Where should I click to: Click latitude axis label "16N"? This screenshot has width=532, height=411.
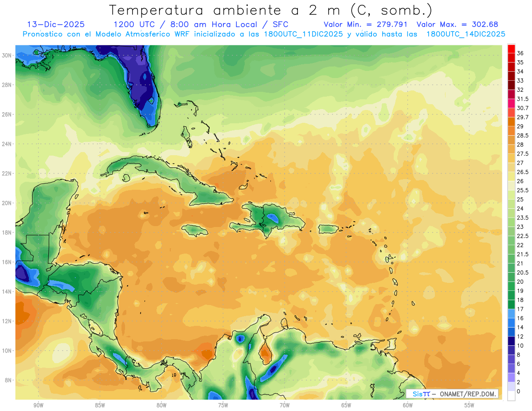7,262
